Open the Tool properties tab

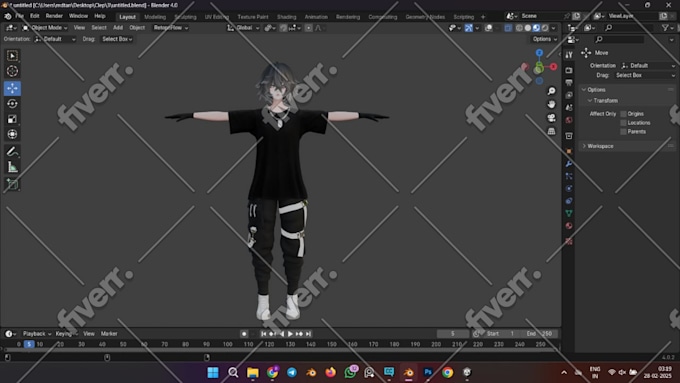(x=569, y=55)
